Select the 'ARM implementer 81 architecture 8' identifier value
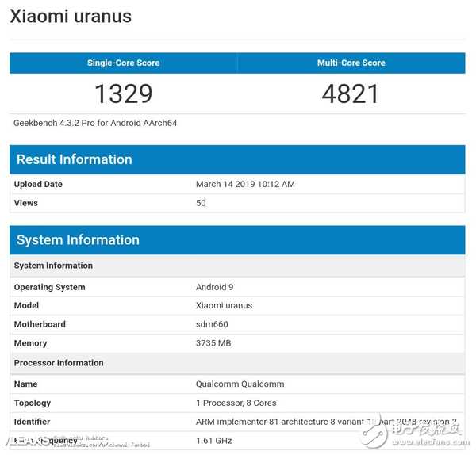 point(326,422)
